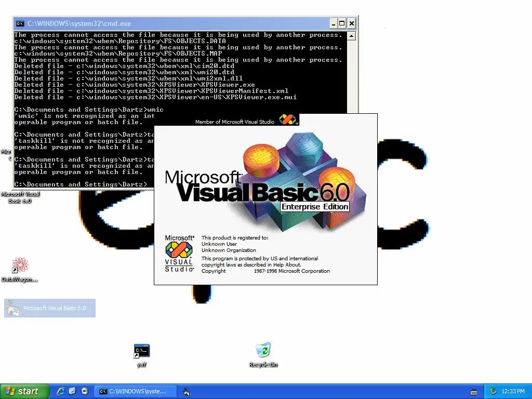Launch Windows Media Player from Quick Launch
Viewport: 532px width, 399px height.
click(x=85, y=391)
